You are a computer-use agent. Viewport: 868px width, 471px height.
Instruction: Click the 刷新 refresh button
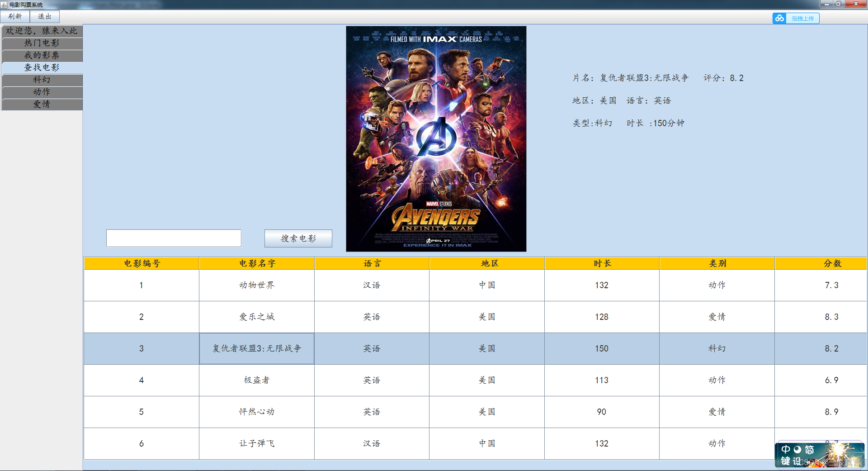click(x=15, y=16)
